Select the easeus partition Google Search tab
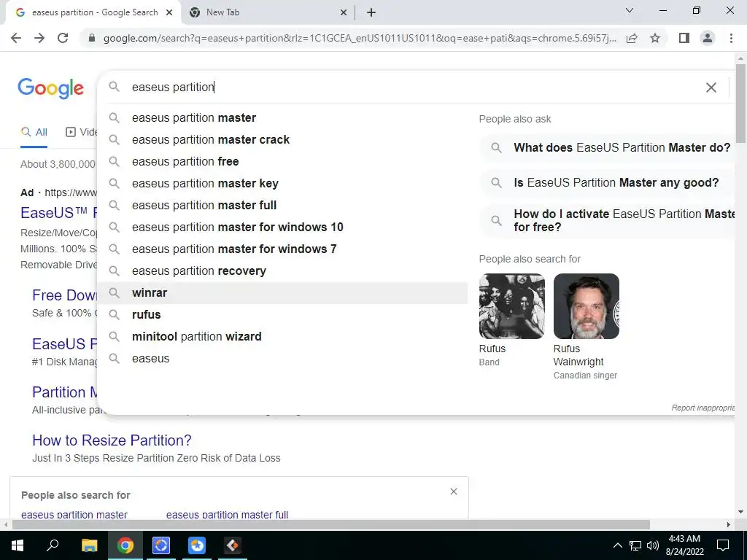Screen dimensions: 747x560 pyautogui.click(x=93, y=13)
